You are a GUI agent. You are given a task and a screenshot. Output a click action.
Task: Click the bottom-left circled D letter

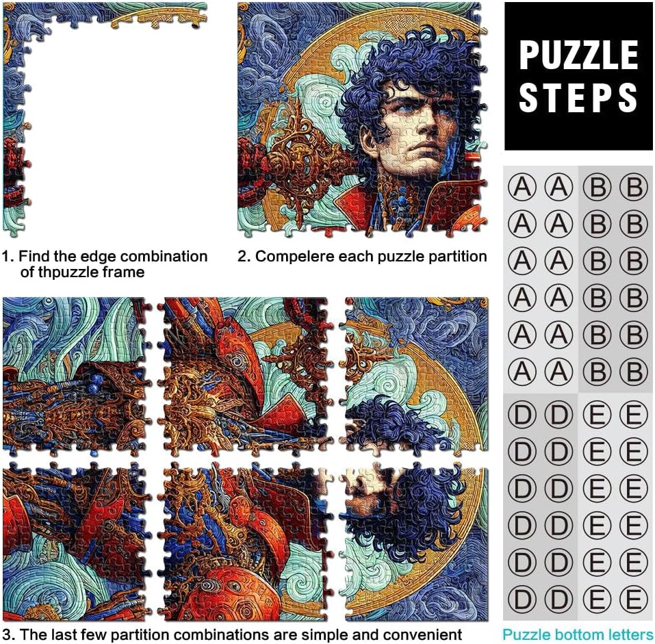[522, 600]
